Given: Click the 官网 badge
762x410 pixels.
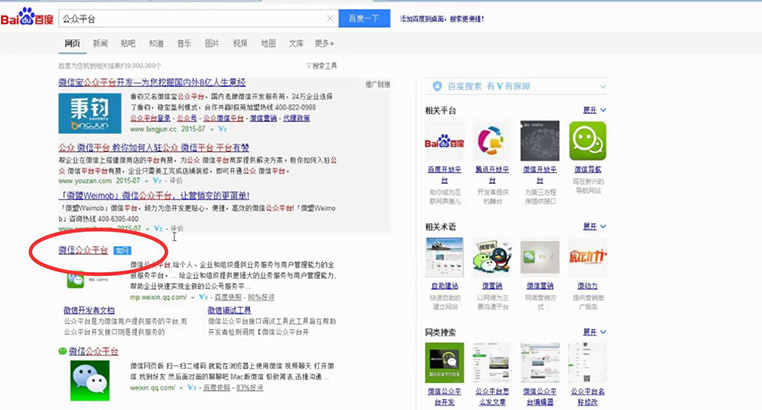Looking at the screenshot, I should pos(122,251).
